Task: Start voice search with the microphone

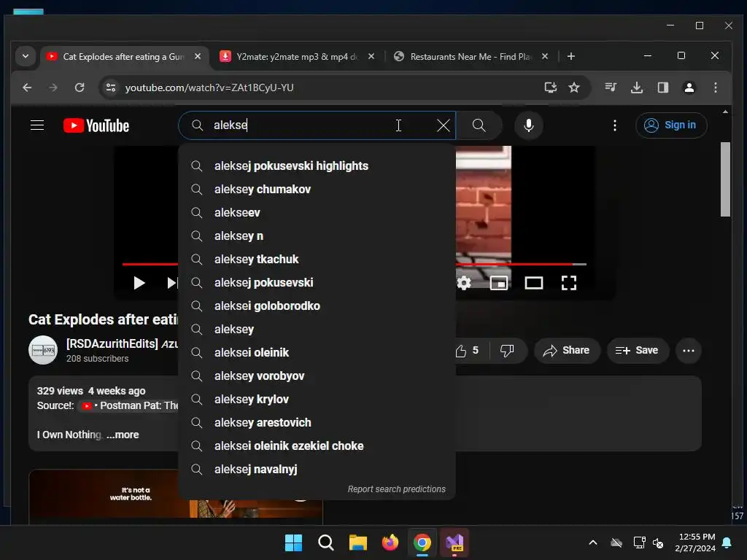Action: click(x=528, y=125)
